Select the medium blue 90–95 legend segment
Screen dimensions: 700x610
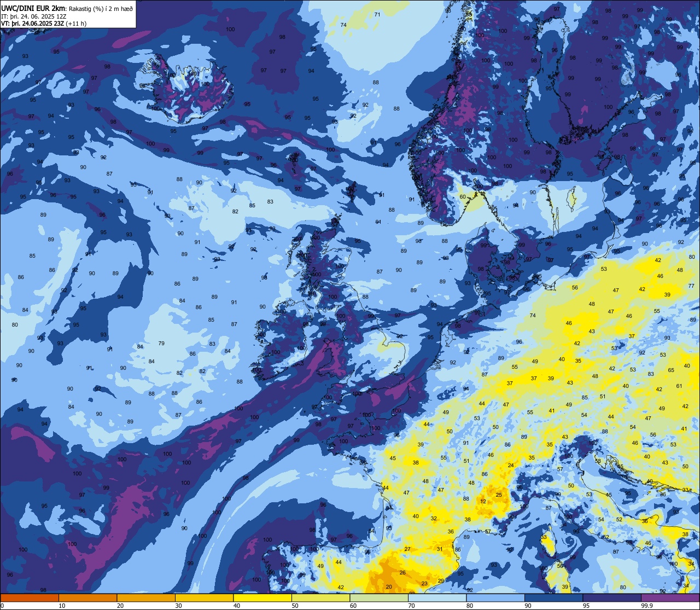tap(553, 597)
